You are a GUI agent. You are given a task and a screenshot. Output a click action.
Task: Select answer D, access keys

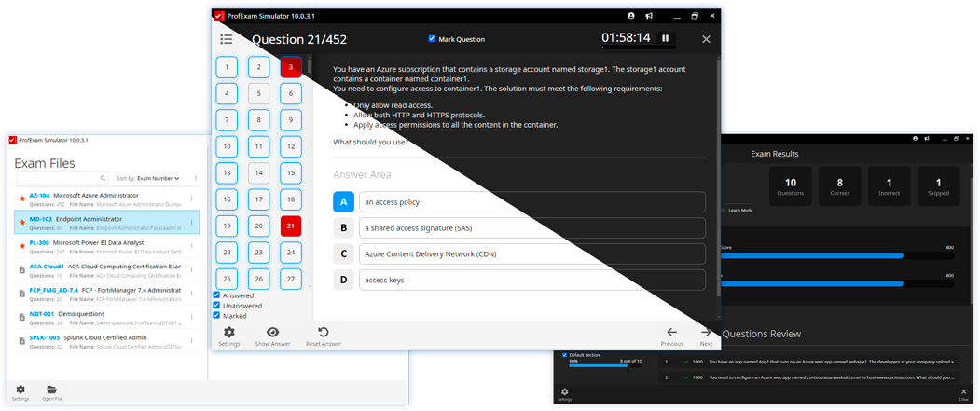coord(519,280)
